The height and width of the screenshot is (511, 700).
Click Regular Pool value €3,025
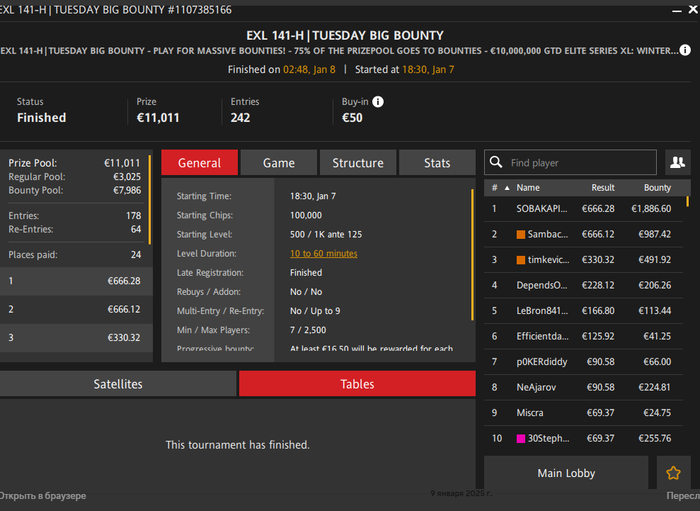pyautogui.click(x=127, y=177)
